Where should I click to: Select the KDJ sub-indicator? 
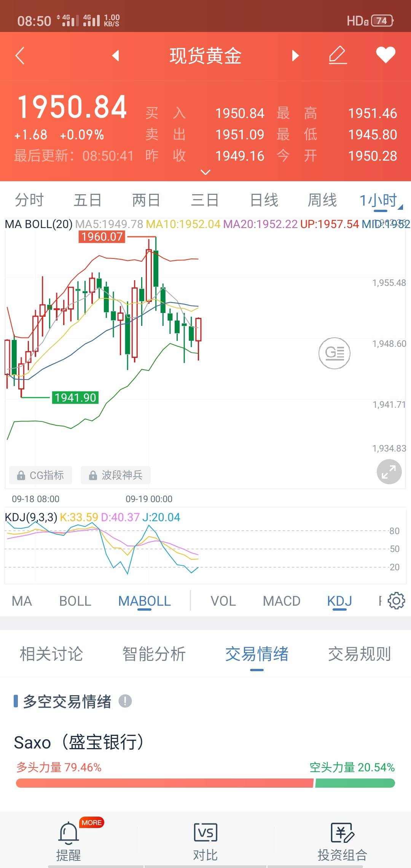(x=339, y=601)
